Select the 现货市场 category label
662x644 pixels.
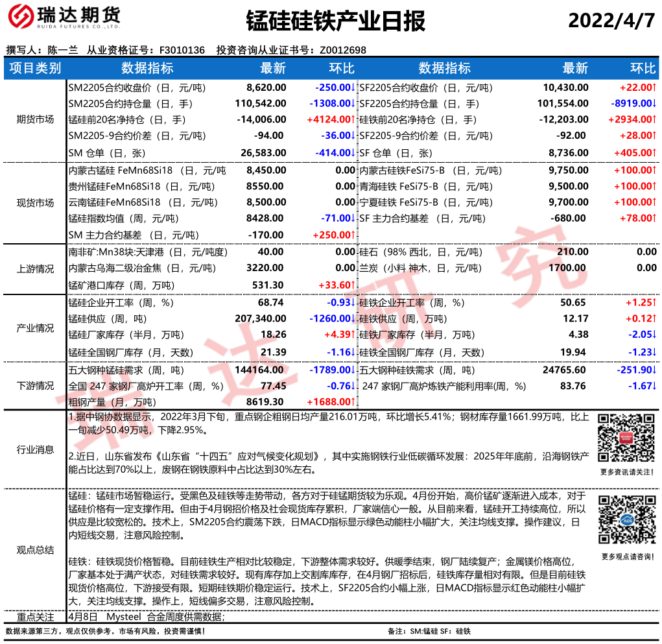35,203
